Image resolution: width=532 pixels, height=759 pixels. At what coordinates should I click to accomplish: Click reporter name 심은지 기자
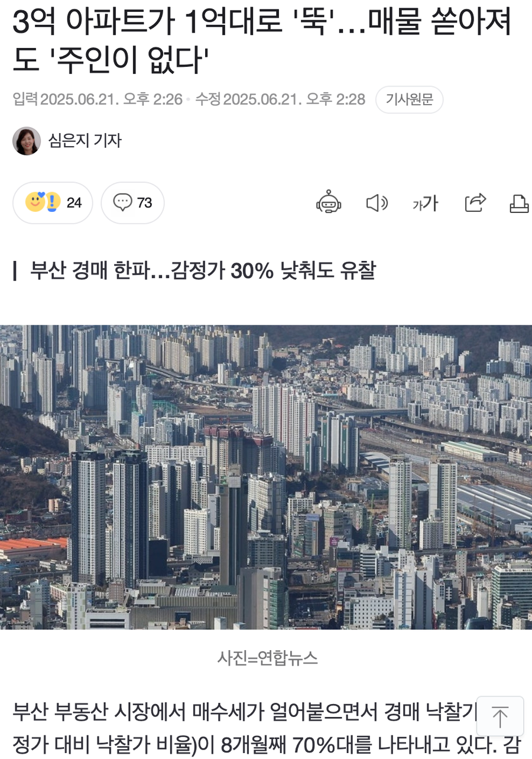coord(85,141)
